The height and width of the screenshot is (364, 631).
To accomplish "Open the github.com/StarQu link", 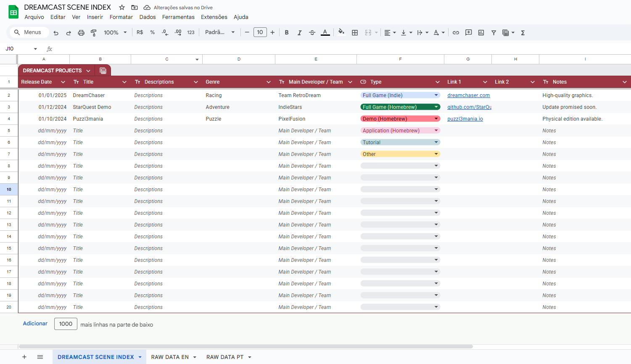I will pyautogui.click(x=469, y=107).
